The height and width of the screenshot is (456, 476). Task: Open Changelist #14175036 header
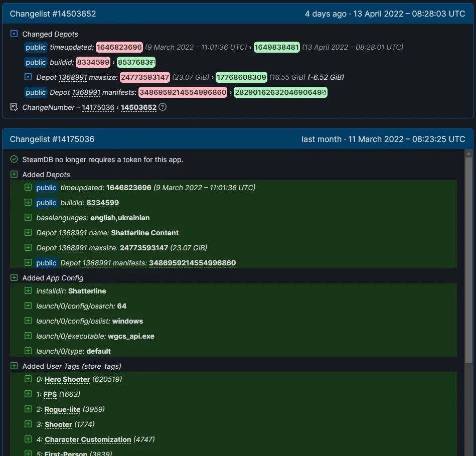52,139
